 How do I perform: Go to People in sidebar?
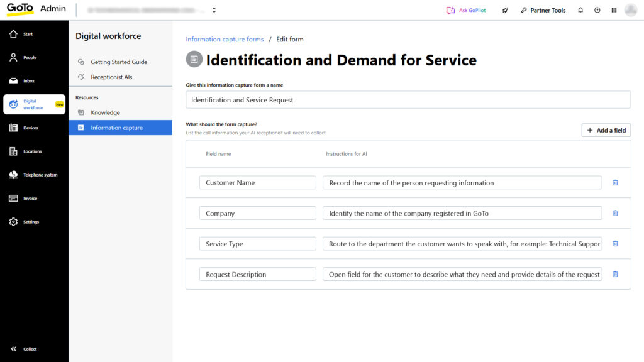coord(30,58)
